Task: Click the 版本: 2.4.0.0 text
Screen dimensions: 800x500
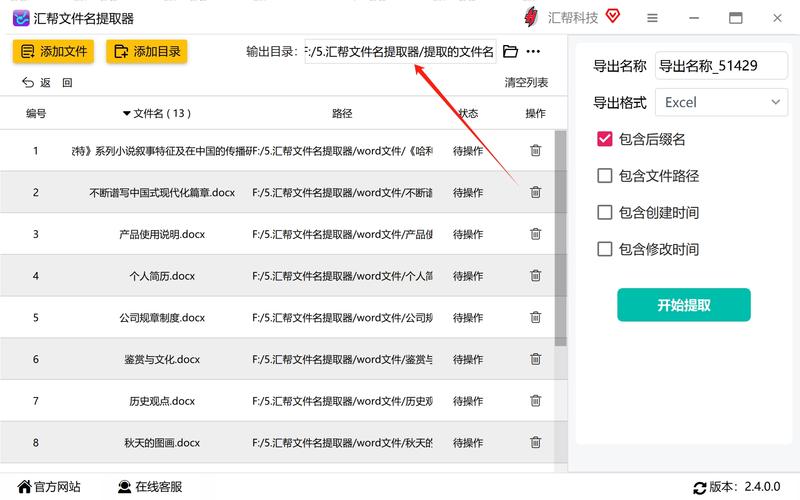Action: (x=744, y=487)
